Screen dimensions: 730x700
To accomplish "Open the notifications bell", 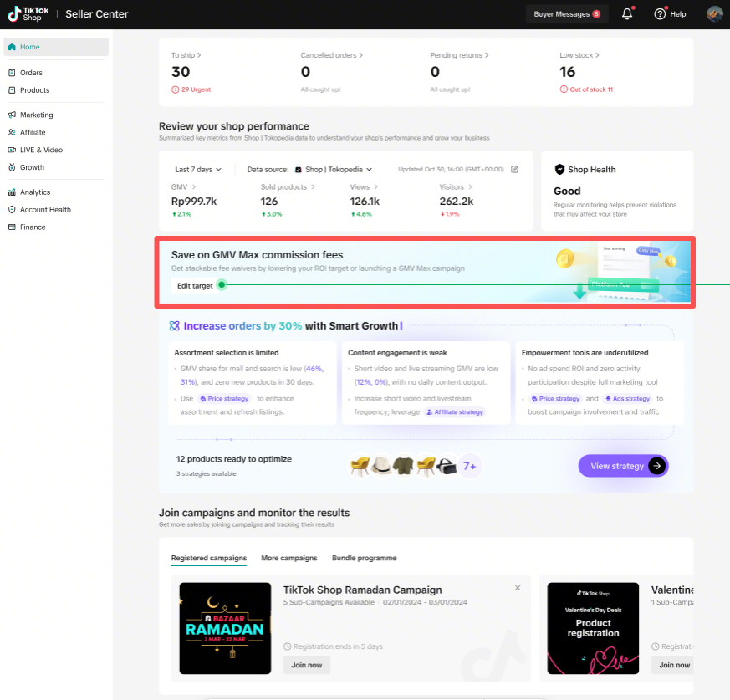I will [x=627, y=14].
